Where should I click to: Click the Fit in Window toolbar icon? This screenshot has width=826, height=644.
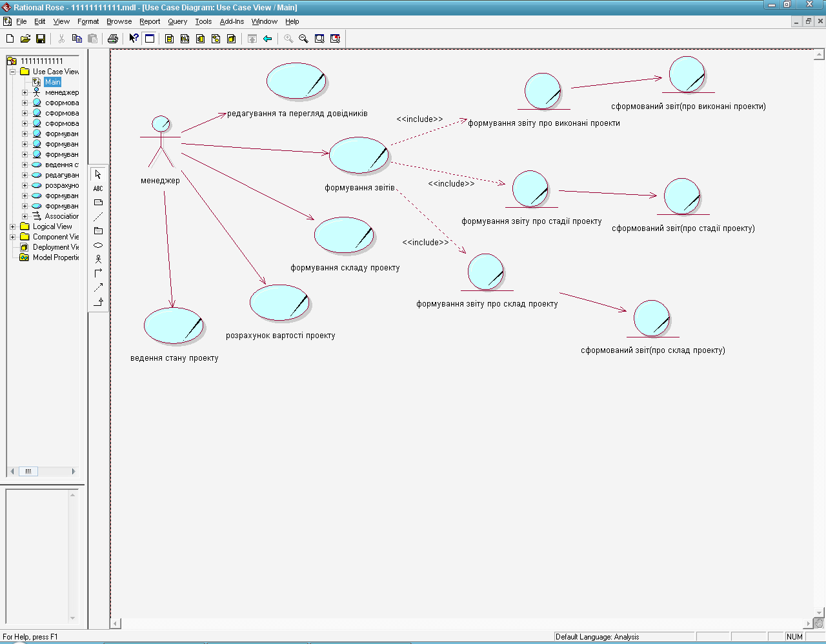[319, 39]
